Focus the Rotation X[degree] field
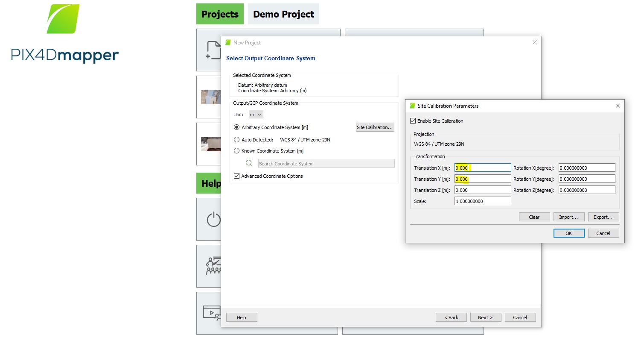The width and height of the screenshot is (644, 350). (587, 168)
